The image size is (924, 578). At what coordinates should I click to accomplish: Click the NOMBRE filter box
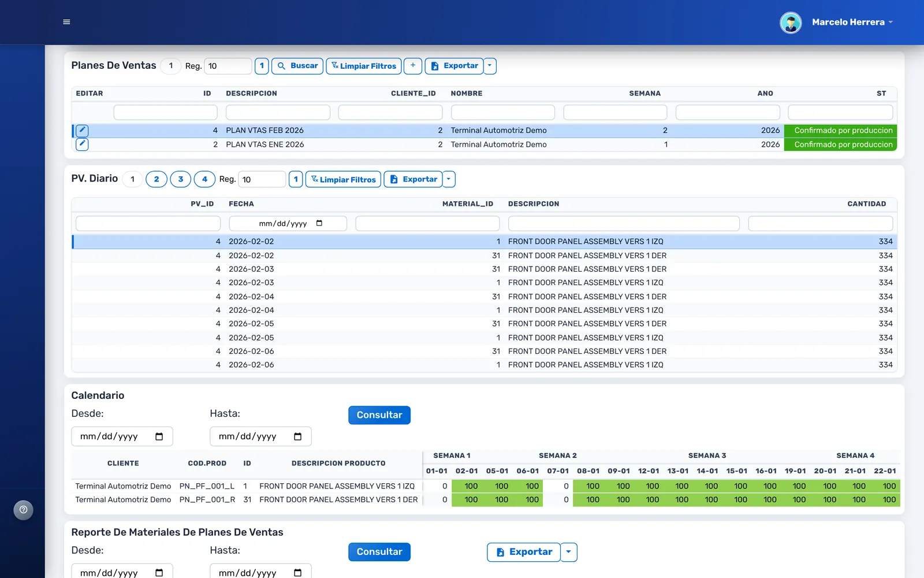click(x=503, y=112)
